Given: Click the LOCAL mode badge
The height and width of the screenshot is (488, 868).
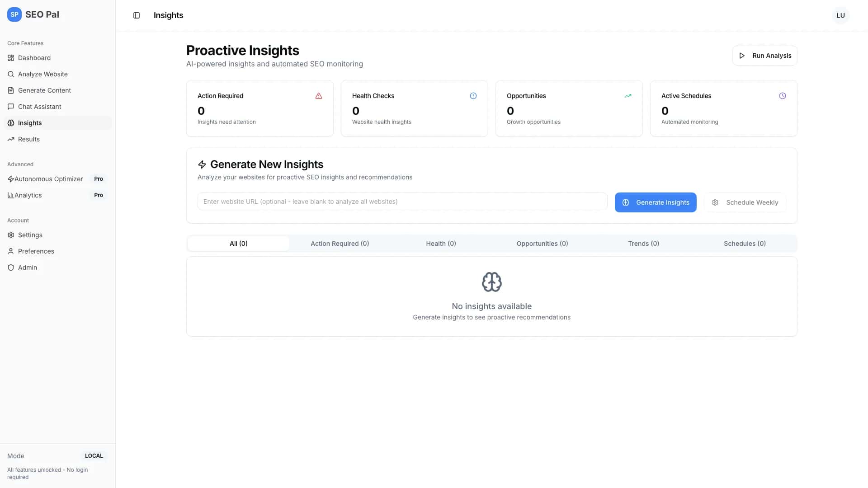Looking at the screenshot, I should 94,455.
